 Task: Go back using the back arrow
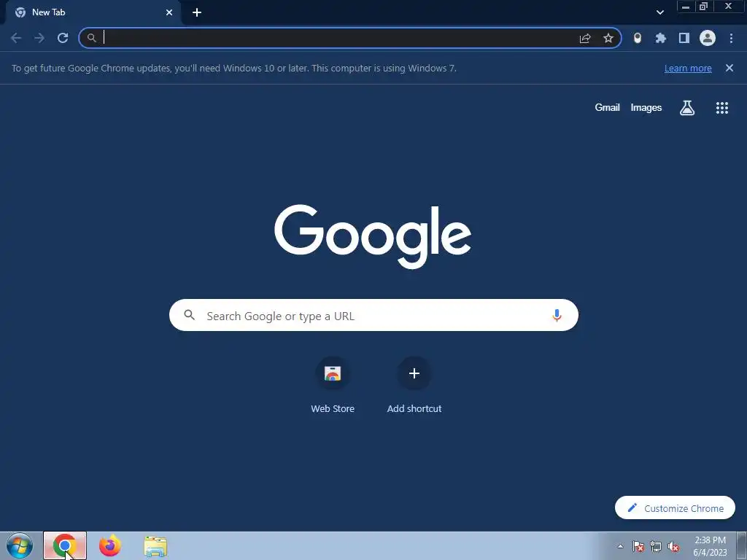click(x=16, y=38)
